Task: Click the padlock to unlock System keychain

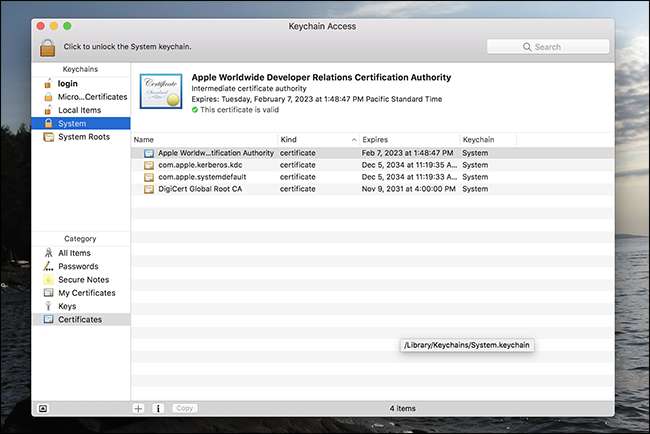Action: pyautogui.click(x=47, y=46)
